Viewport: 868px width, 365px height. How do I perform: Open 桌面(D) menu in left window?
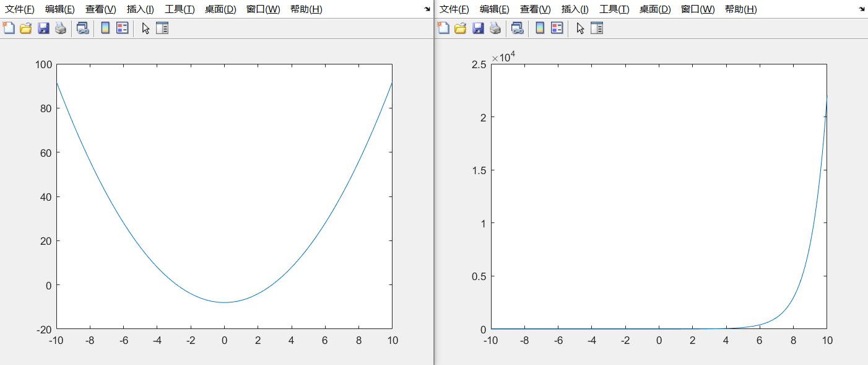click(220, 9)
